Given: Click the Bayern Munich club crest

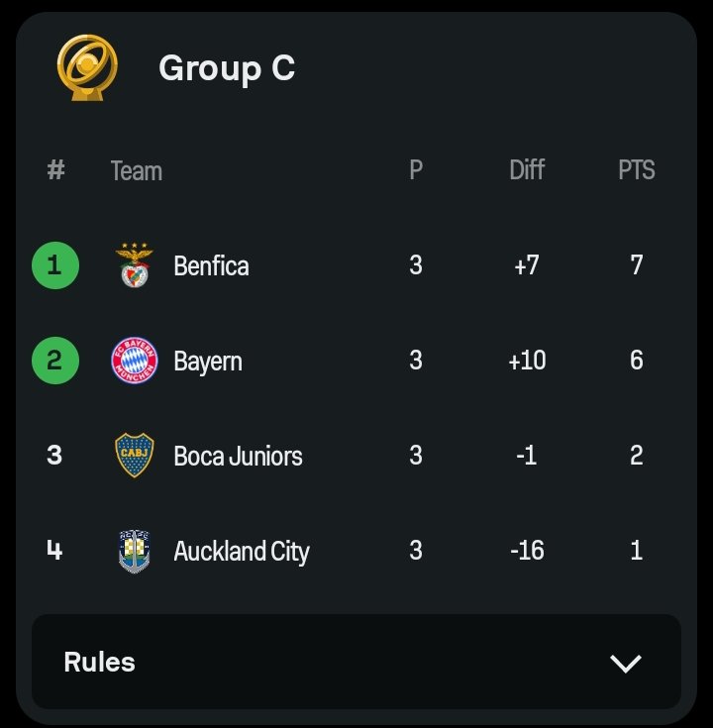Looking at the screenshot, I should [135, 361].
